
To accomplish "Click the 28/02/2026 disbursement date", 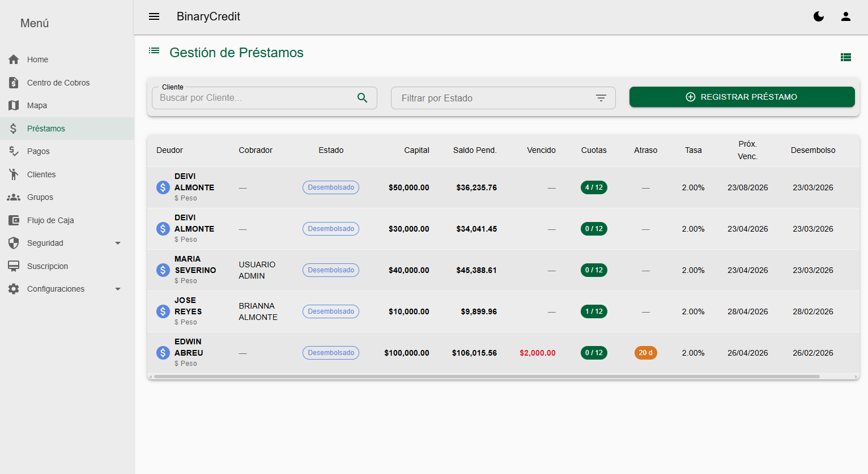I will [813, 311].
